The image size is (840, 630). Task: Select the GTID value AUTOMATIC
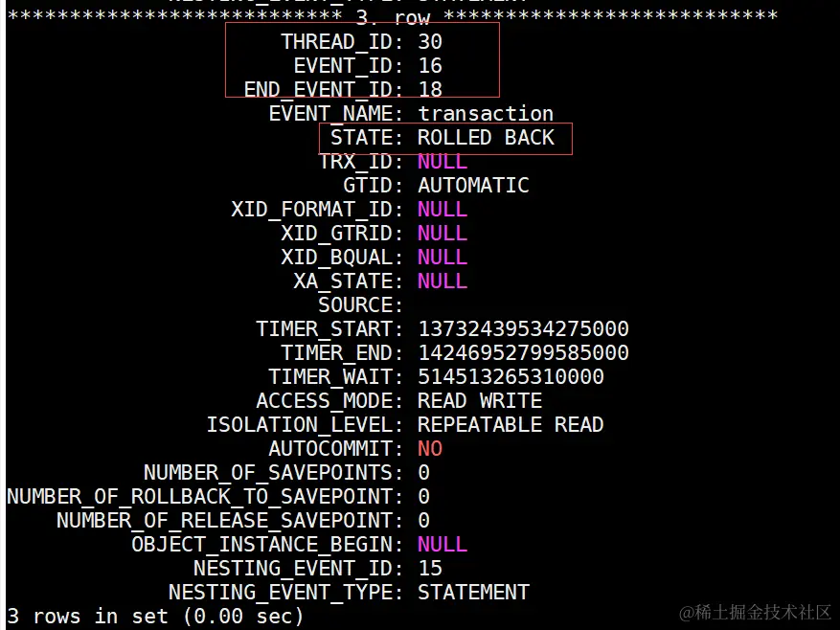tap(473, 186)
